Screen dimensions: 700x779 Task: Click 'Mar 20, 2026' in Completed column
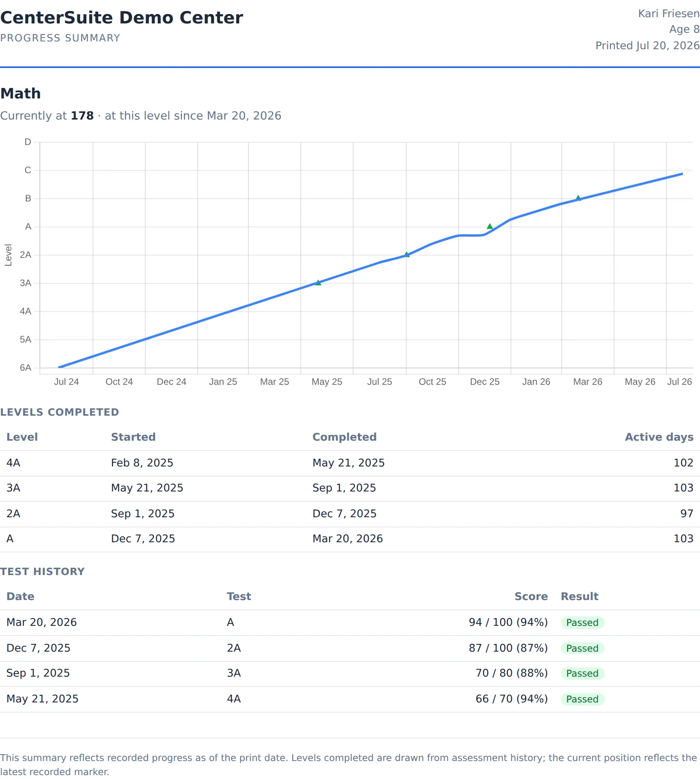[348, 538]
